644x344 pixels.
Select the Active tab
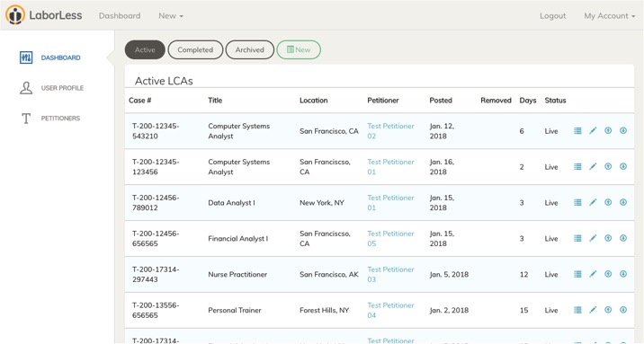(145, 49)
